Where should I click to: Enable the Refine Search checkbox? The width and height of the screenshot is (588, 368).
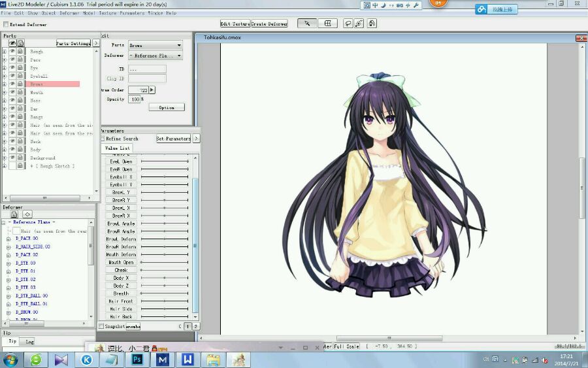pyautogui.click(x=103, y=139)
